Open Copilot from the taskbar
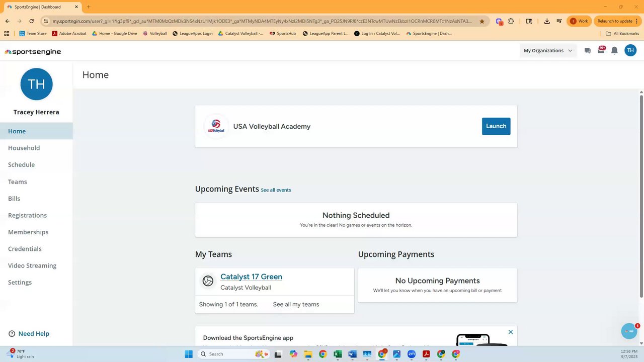 [x=293, y=354]
